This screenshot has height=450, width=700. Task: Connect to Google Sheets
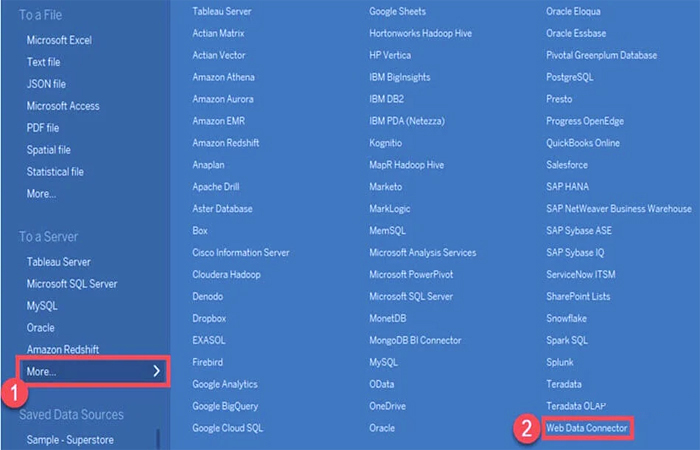pos(397,11)
